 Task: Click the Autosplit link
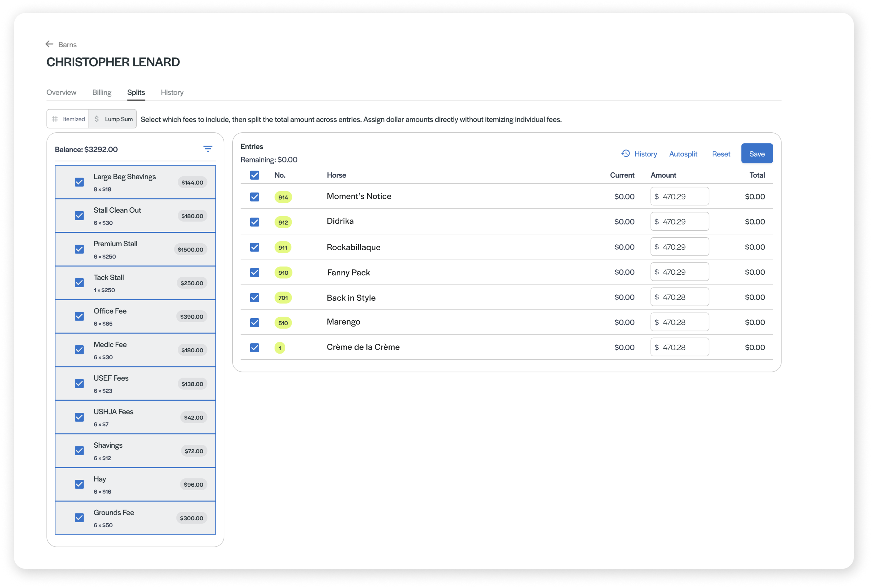pyautogui.click(x=683, y=154)
